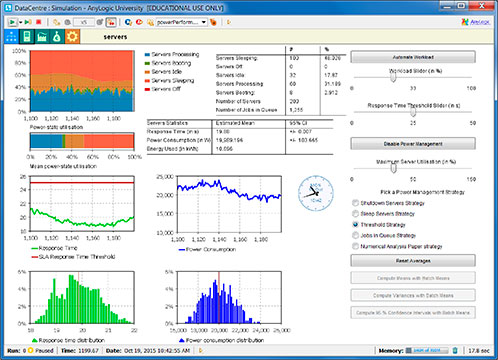Click the Response Time legend entry

coord(54,248)
